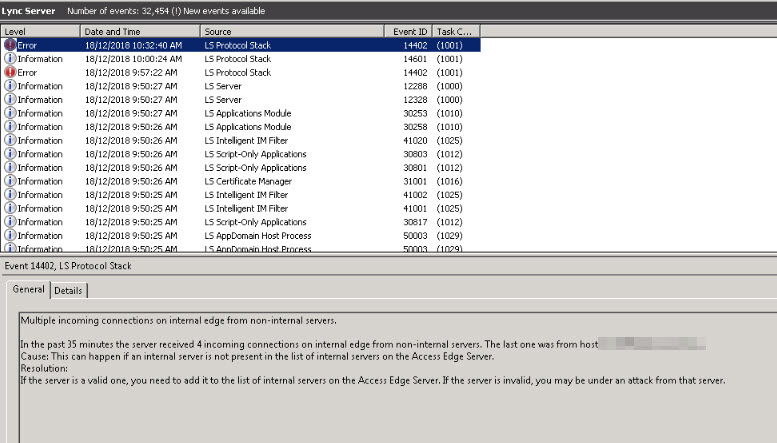Click the info icon for event 31001
The image size is (777, 443).
pyautogui.click(x=11, y=181)
